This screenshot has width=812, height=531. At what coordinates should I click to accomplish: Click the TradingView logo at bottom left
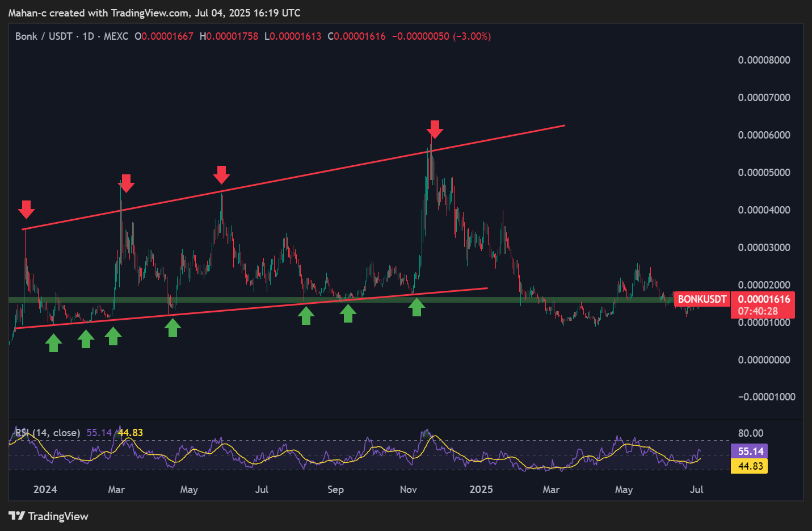[49, 516]
